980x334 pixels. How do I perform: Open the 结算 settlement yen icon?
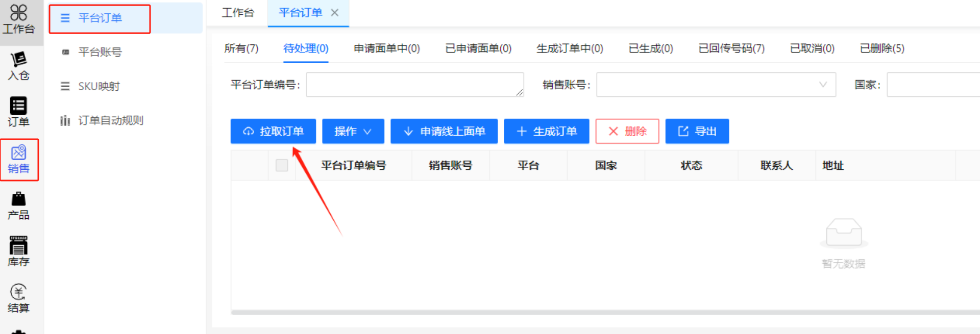coord(19,298)
